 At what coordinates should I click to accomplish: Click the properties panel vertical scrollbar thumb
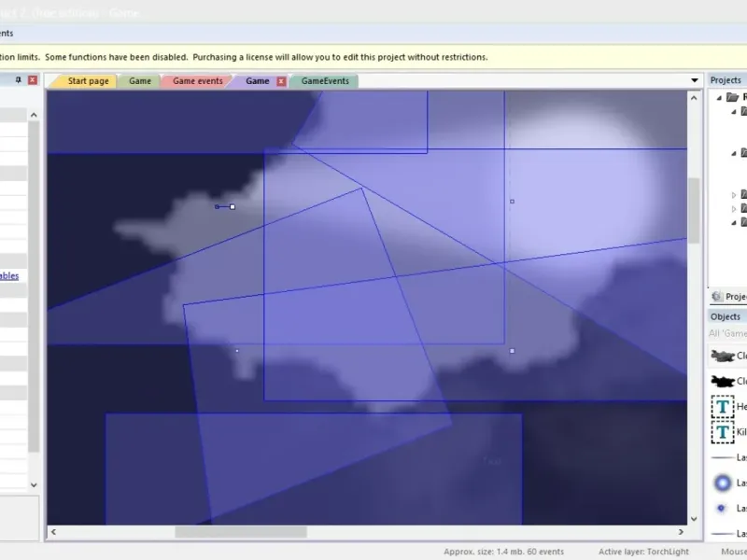[x=34, y=287]
